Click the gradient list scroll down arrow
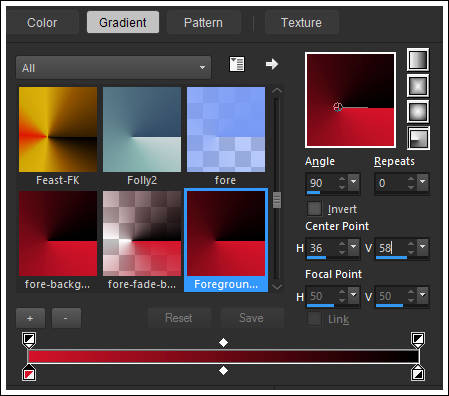Image resolution: width=449 pixels, height=396 pixels. pyautogui.click(x=277, y=287)
